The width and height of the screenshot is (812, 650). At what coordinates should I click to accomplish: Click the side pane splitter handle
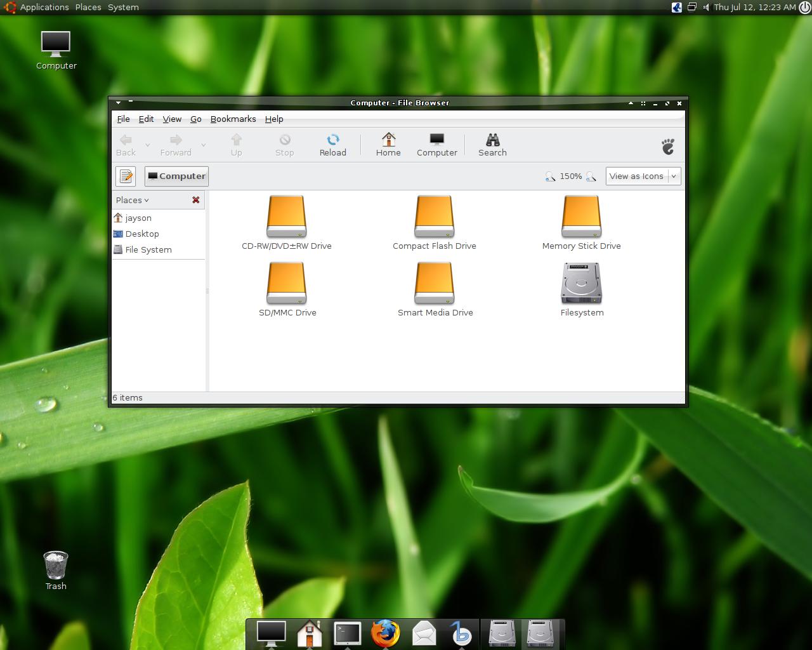click(207, 291)
